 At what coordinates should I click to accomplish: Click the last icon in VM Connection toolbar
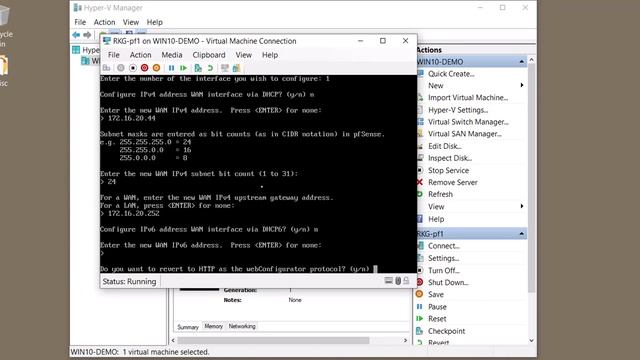click(236, 68)
